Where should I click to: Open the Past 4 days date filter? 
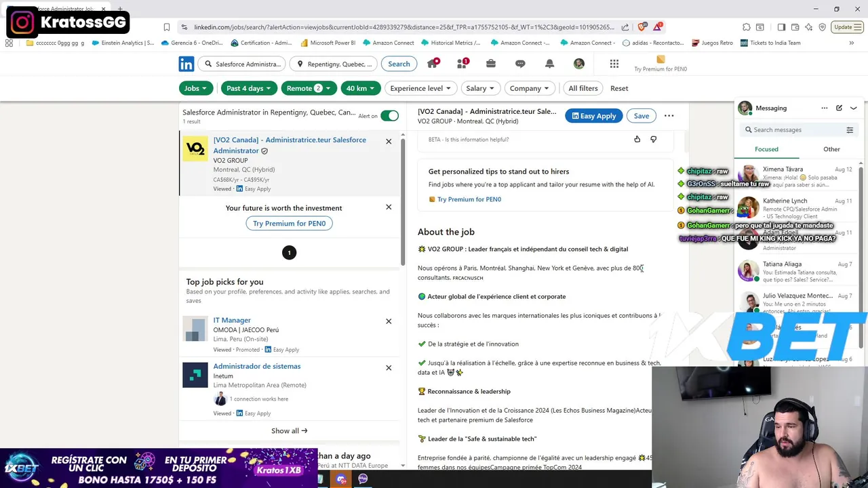click(249, 88)
